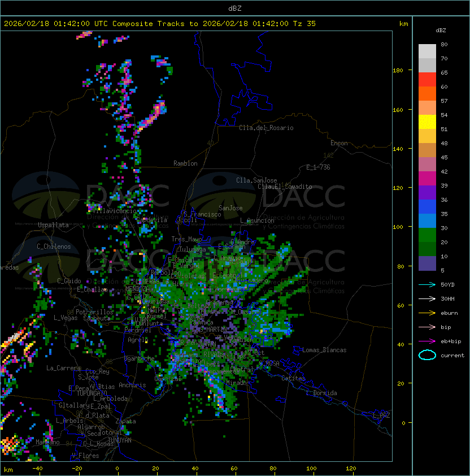Click the 'dBZ' heading above the color scale
Image resolution: width=470 pixels, height=476 pixels.
pyautogui.click(x=441, y=31)
